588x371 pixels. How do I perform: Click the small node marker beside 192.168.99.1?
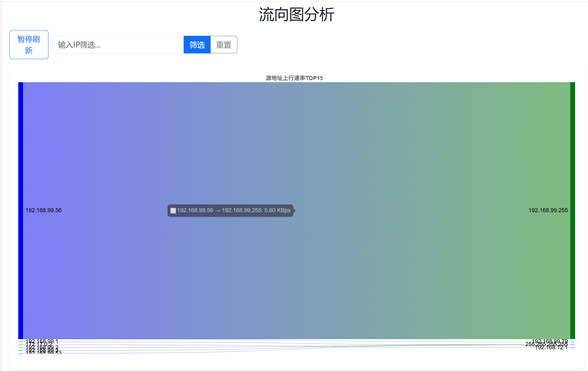(21, 341)
